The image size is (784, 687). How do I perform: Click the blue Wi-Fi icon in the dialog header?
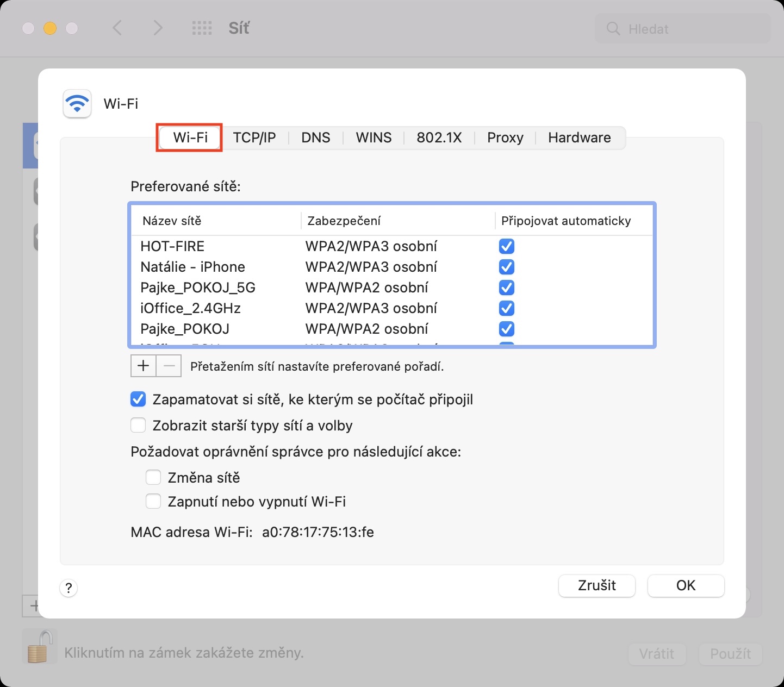(x=77, y=103)
